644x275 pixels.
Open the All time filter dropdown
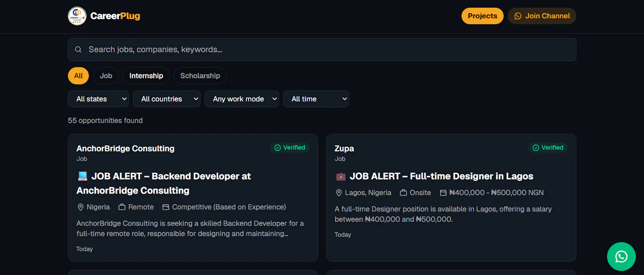[x=316, y=99]
